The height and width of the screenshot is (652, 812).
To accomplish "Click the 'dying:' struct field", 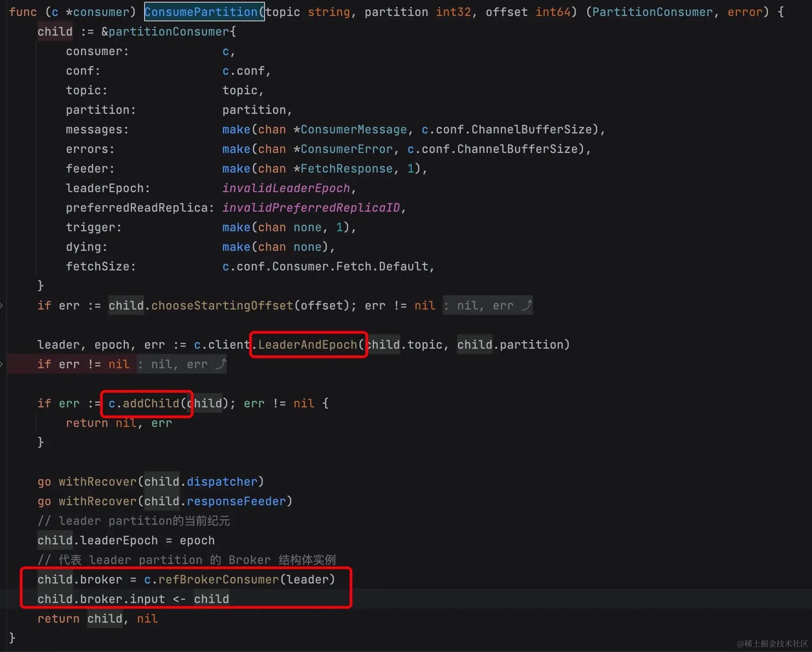I will click(87, 247).
